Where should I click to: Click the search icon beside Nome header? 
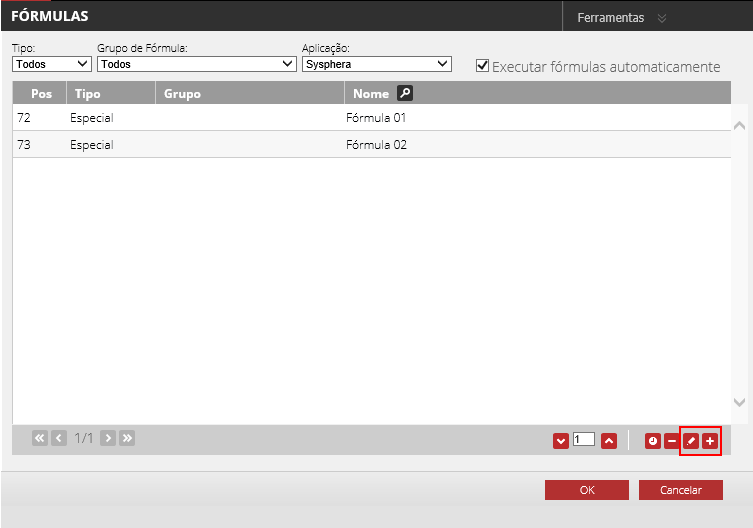[x=405, y=93]
